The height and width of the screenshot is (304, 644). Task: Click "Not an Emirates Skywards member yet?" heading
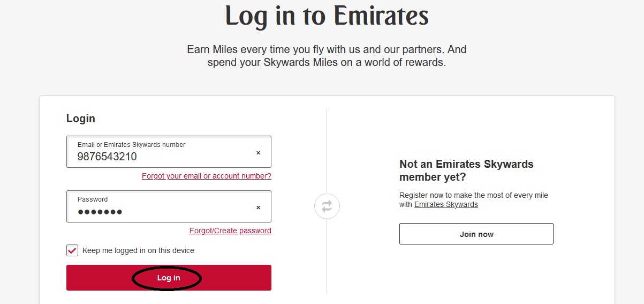(466, 170)
